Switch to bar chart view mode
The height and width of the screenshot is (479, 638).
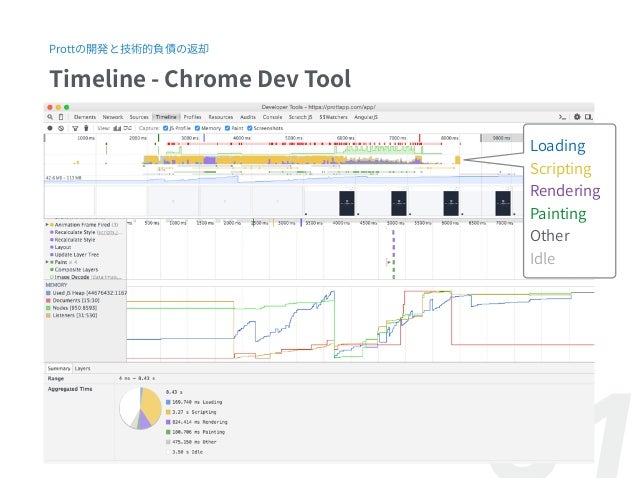pyautogui.click(x=117, y=128)
